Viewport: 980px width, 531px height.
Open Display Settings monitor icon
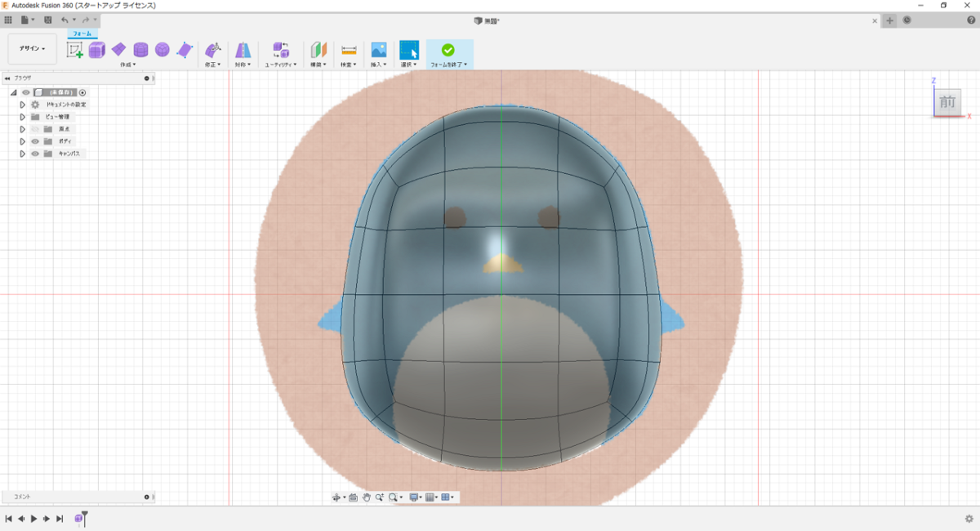click(x=414, y=497)
